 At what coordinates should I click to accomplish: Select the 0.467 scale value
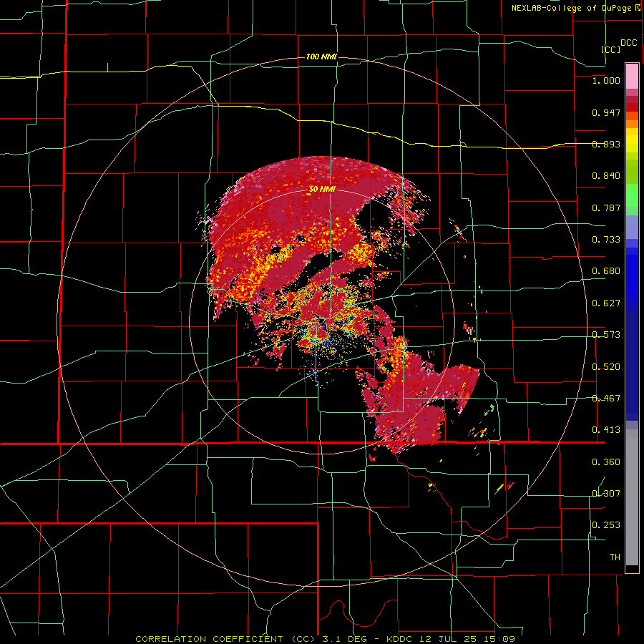[606, 399]
